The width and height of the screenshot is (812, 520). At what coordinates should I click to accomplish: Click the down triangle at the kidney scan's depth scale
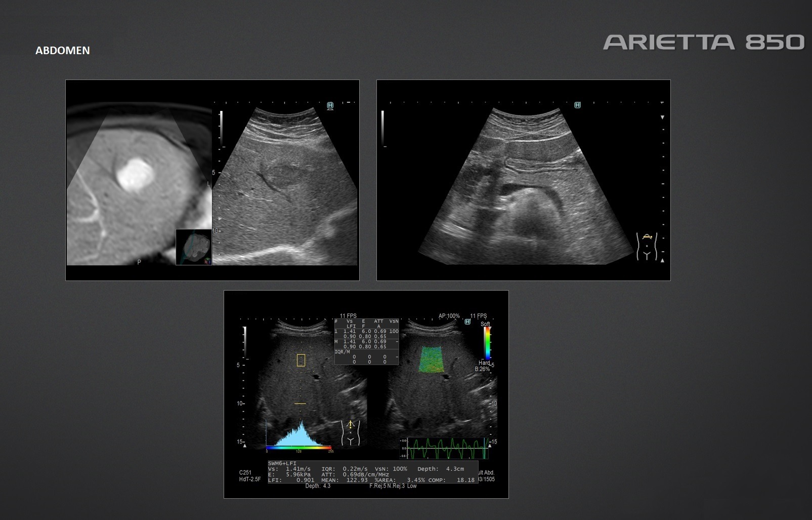coord(662,117)
